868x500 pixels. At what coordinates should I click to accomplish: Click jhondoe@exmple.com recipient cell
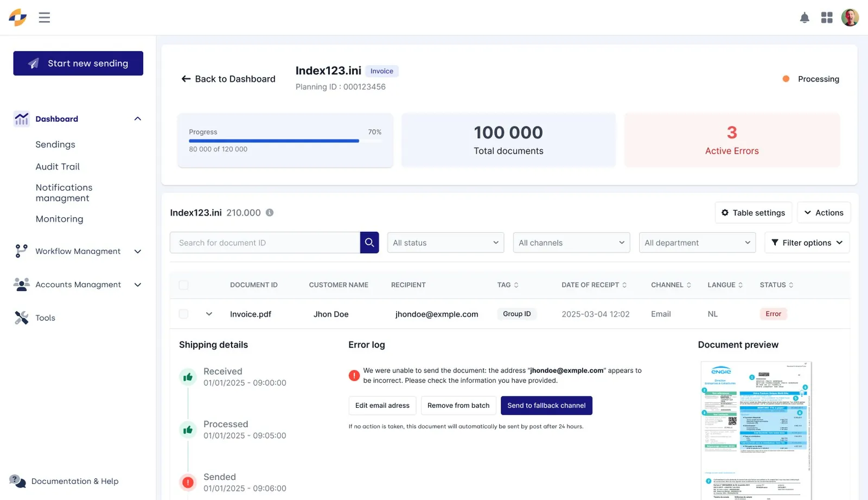437,314
